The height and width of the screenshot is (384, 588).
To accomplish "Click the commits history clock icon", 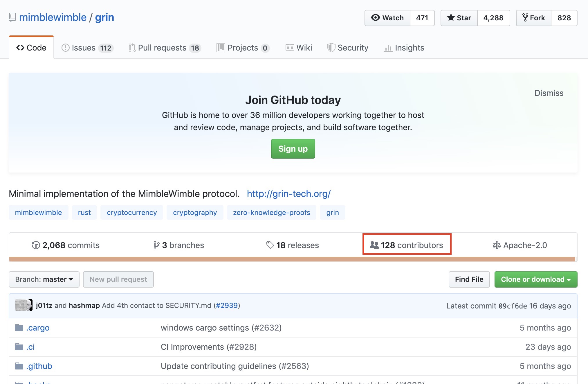I will (36, 245).
